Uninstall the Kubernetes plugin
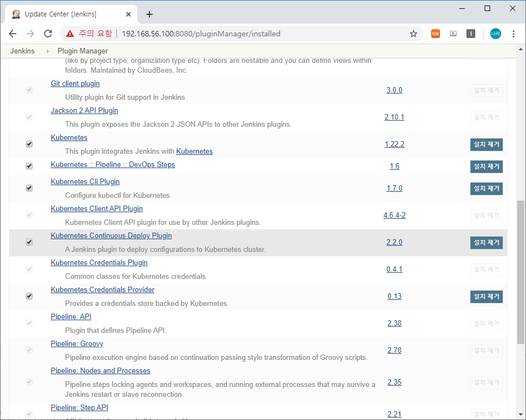The height and width of the screenshot is (420, 526). [x=486, y=144]
